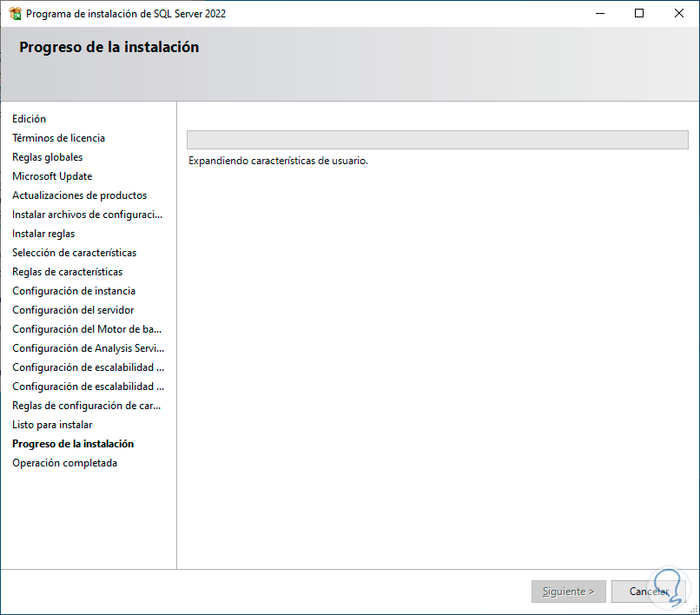Select Listo para instalar step
The image size is (700, 615).
click(52, 425)
